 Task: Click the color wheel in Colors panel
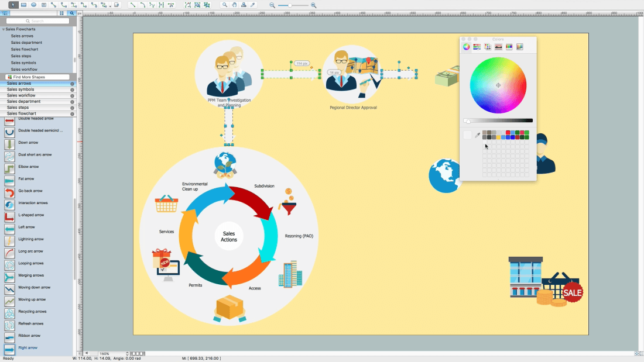(498, 85)
